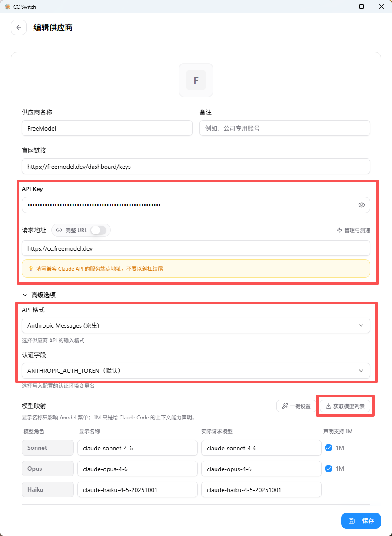Uncheck 1M support for Opus
Image resolution: width=392 pixels, height=536 pixels.
click(329, 469)
